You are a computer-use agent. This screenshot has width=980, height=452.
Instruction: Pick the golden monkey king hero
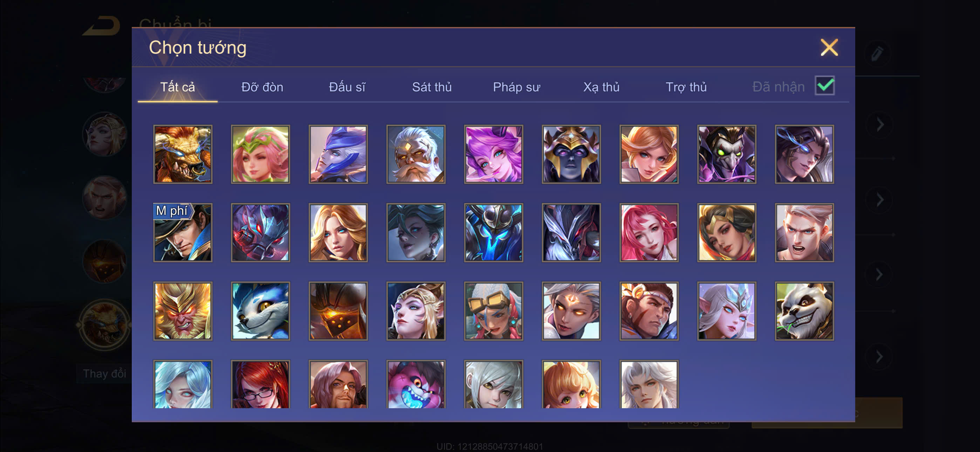tap(183, 311)
